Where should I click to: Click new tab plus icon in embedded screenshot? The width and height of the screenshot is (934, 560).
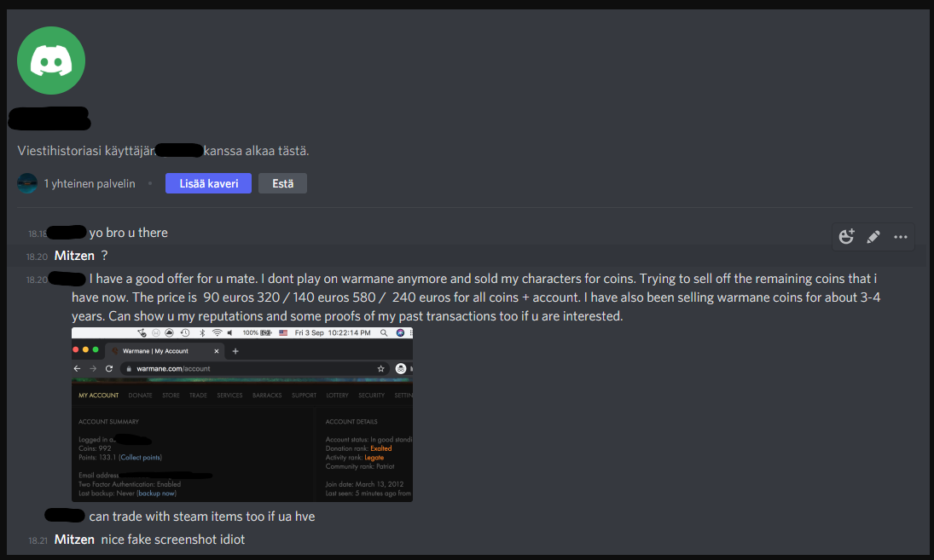click(x=235, y=351)
